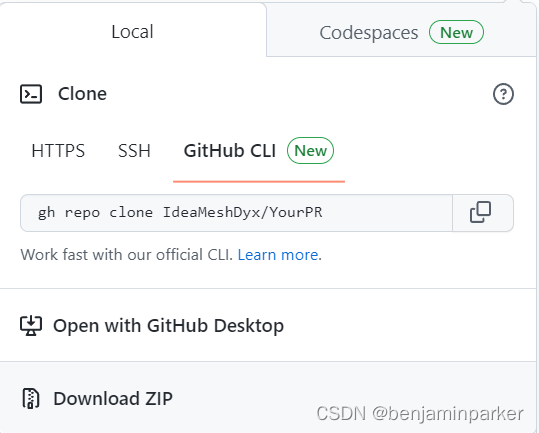Click the terminal icon beside Clone
This screenshot has height=433, width=539.
click(31, 94)
